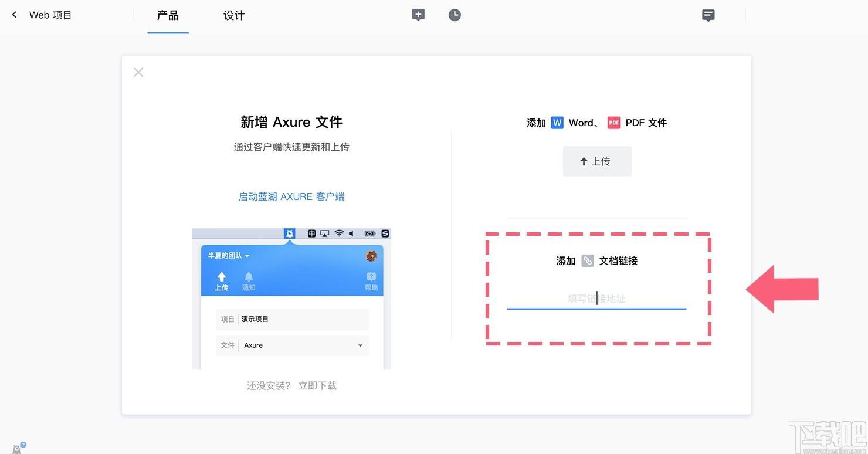This screenshot has height=454, width=868.
Task: Click the 填写链接地址 input field
Action: pyautogui.click(x=596, y=299)
